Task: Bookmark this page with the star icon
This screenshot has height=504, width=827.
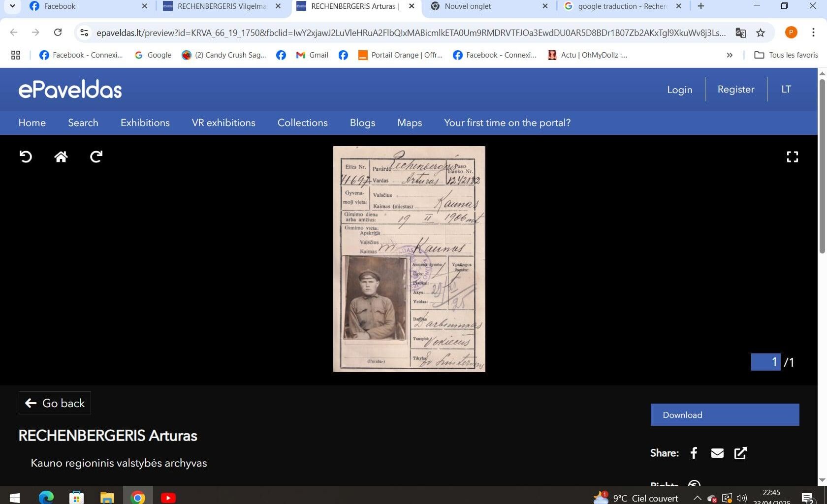Action: coord(761,33)
